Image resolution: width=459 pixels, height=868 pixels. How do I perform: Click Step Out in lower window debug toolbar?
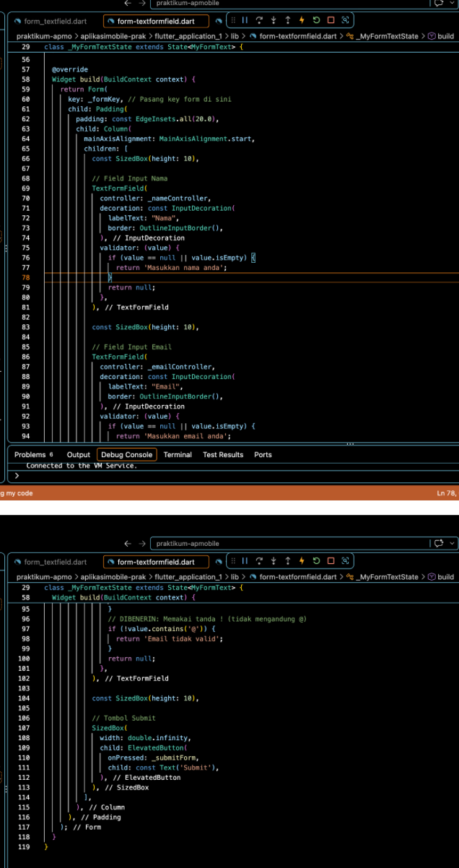pyautogui.click(x=287, y=560)
